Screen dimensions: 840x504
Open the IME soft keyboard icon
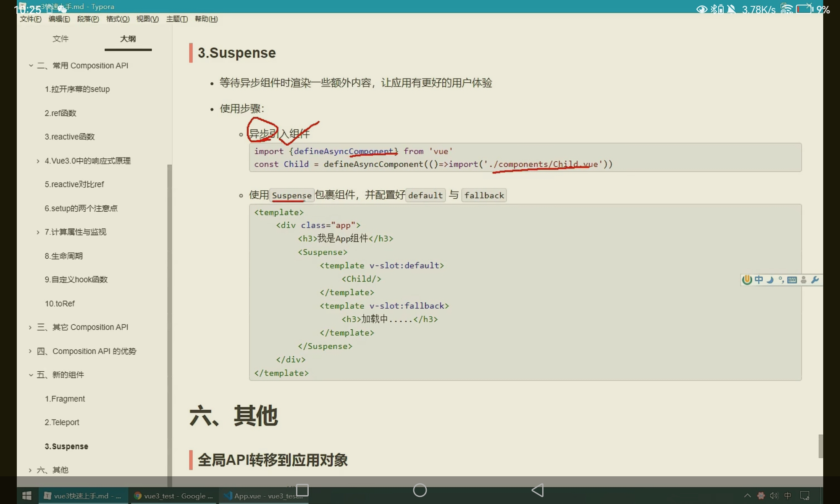coord(792,280)
